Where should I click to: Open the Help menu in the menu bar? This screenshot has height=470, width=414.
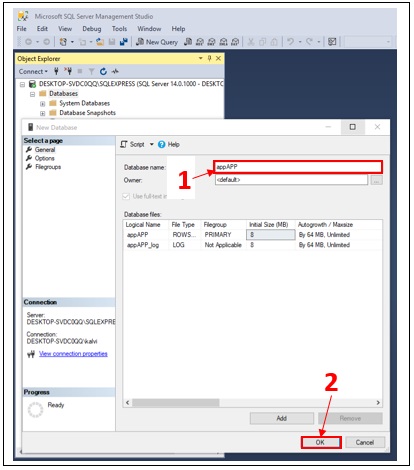tap(178, 29)
